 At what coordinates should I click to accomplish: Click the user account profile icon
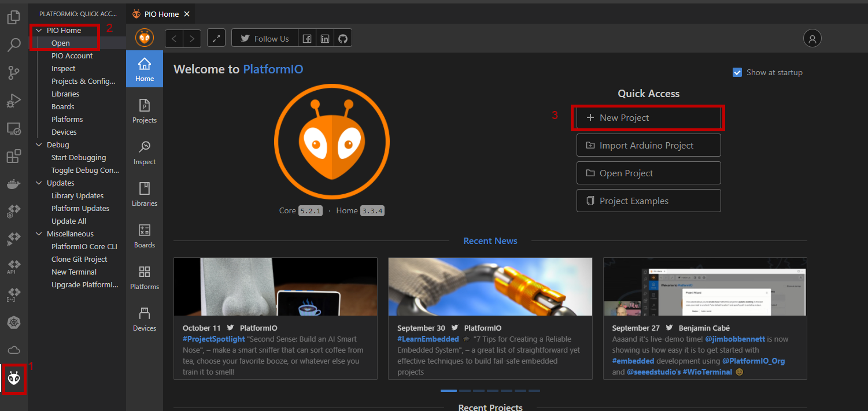[812, 39]
